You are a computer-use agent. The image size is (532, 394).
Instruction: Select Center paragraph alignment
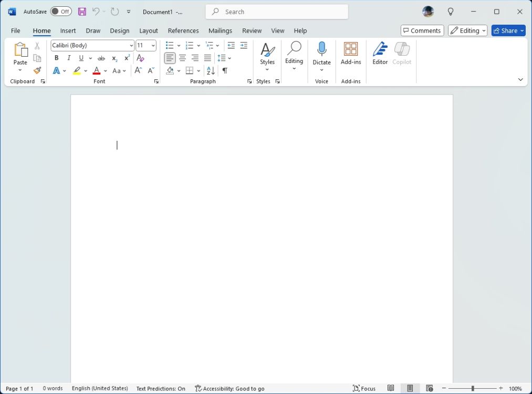click(x=183, y=58)
